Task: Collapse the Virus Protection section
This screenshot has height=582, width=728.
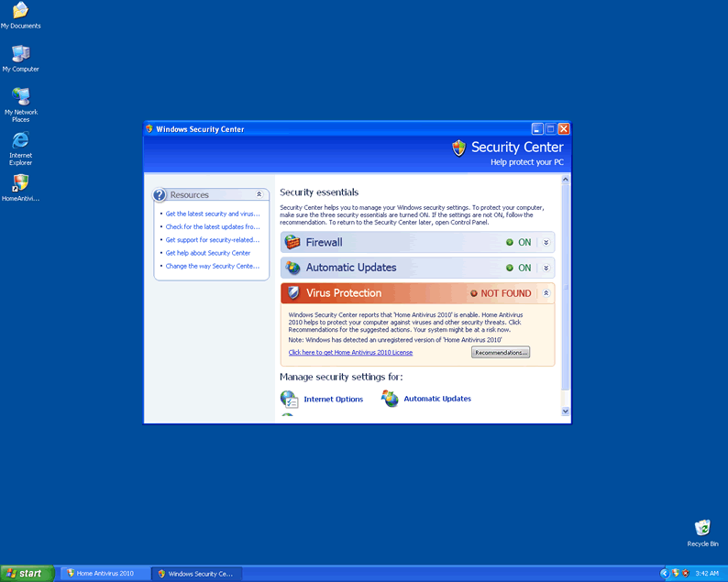Action: click(546, 293)
